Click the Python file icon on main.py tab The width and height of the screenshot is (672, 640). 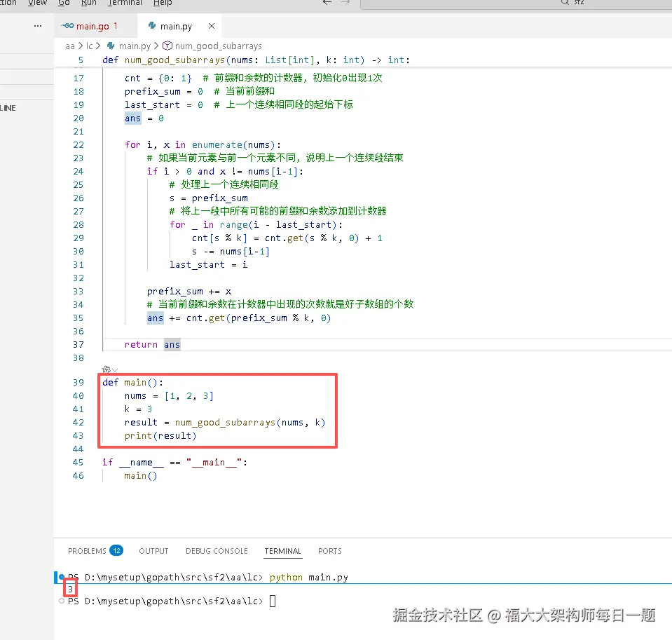[x=152, y=26]
